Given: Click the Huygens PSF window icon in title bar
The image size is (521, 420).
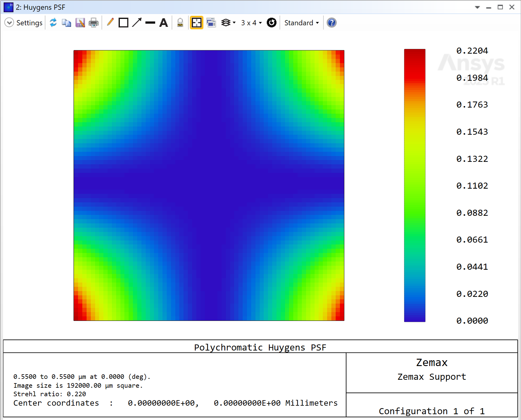Looking at the screenshot, I should (9, 7).
